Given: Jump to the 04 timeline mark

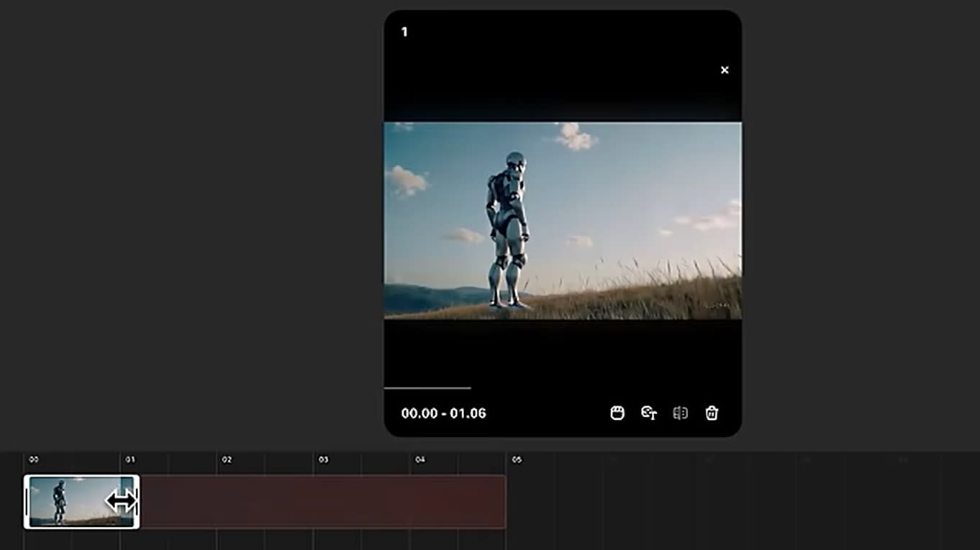Looking at the screenshot, I should point(420,459).
